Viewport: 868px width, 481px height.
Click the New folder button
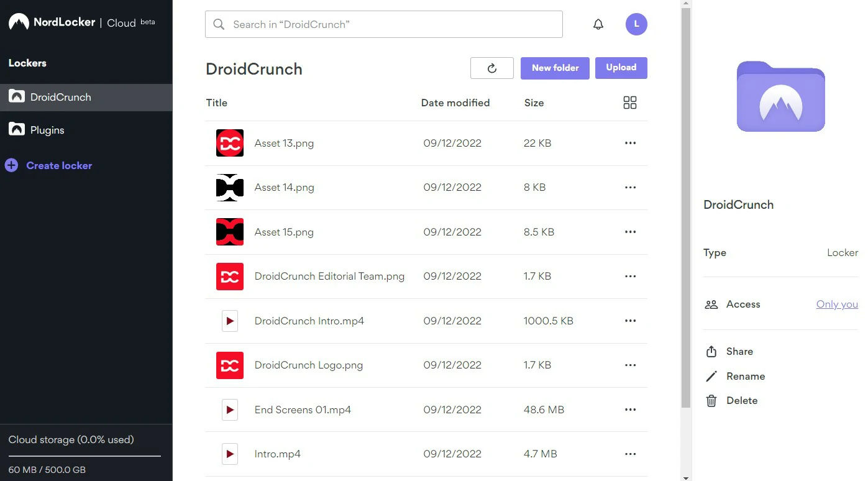coord(555,68)
